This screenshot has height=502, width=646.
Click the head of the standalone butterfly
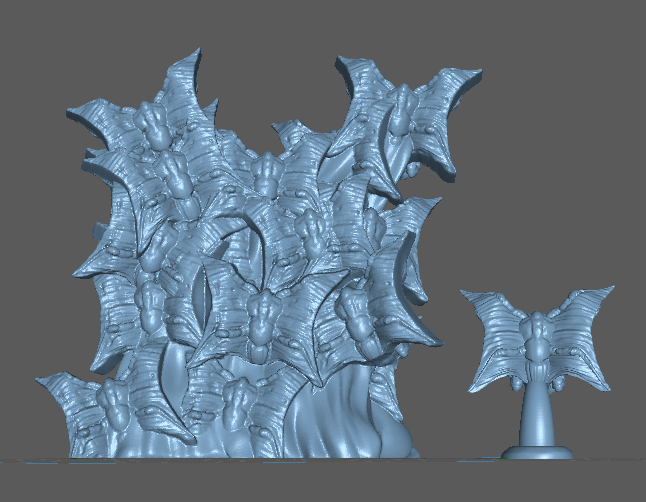[538, 322]
